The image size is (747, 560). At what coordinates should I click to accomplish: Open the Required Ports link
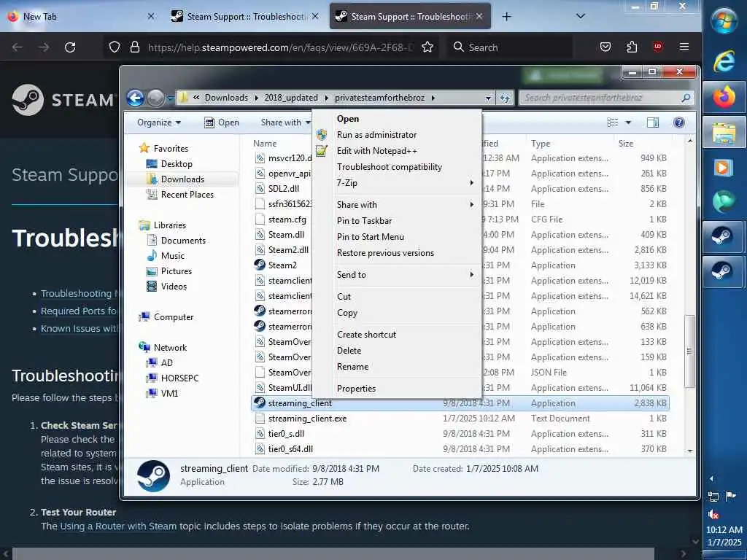[79, 311]
